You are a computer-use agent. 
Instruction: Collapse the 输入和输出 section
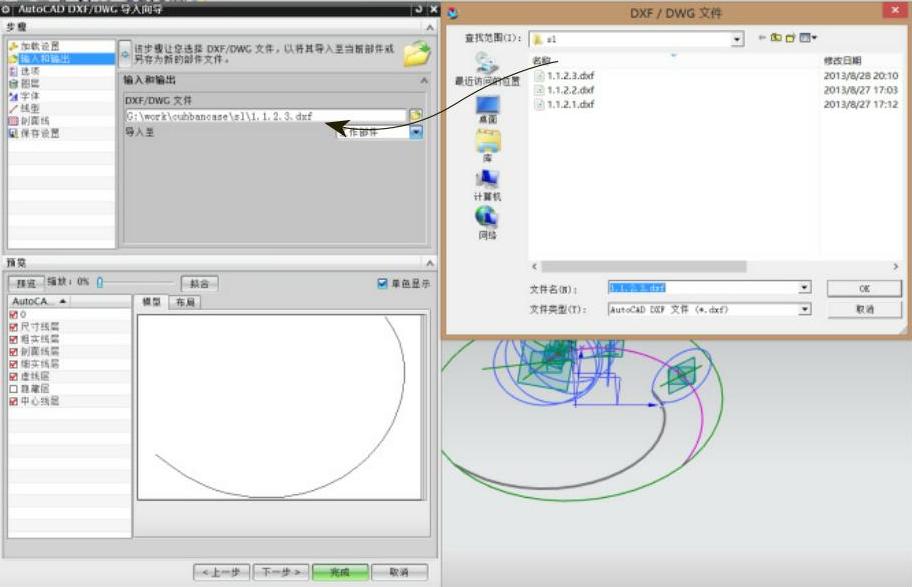pyautogui.click(x=424, y=80)
